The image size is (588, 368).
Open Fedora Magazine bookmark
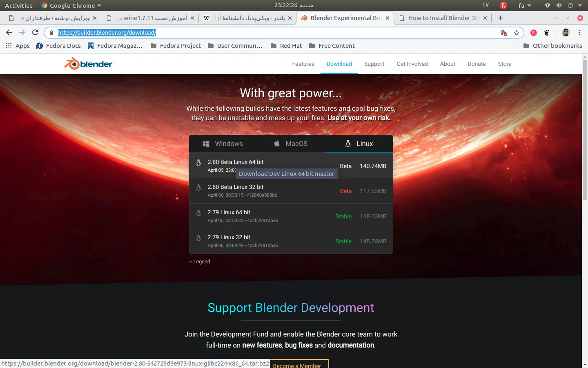point(115,46)
